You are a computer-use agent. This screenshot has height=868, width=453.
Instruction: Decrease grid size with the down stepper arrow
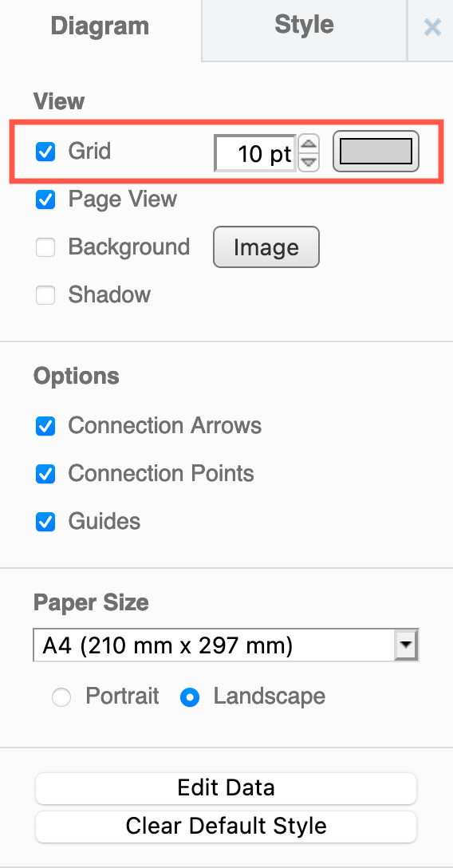point(309,163)
